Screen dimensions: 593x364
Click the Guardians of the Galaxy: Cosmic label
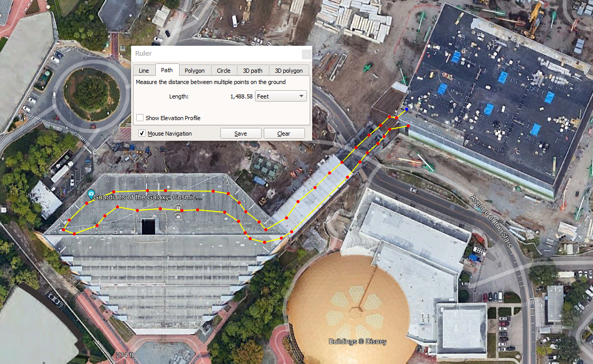coord(148,197)
